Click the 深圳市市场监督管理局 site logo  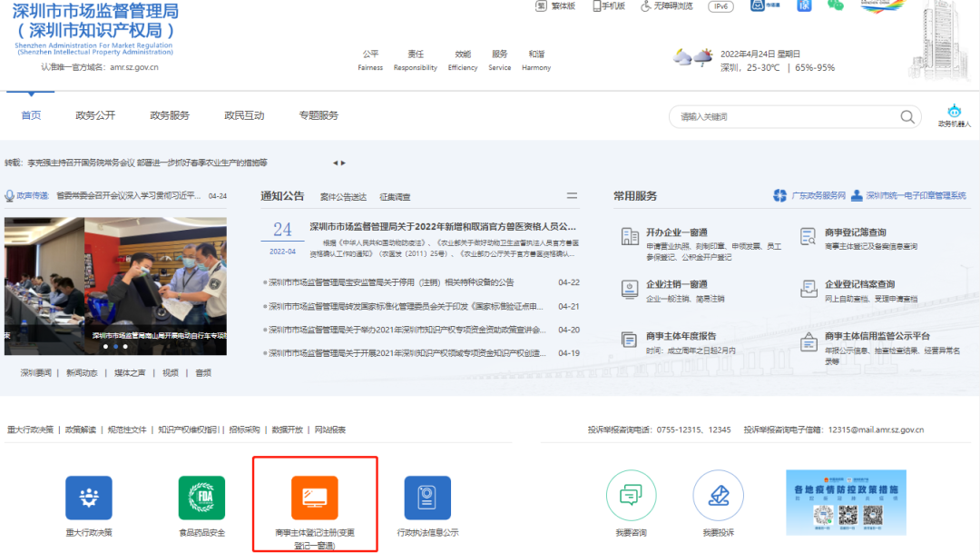[x=95, y=28]
